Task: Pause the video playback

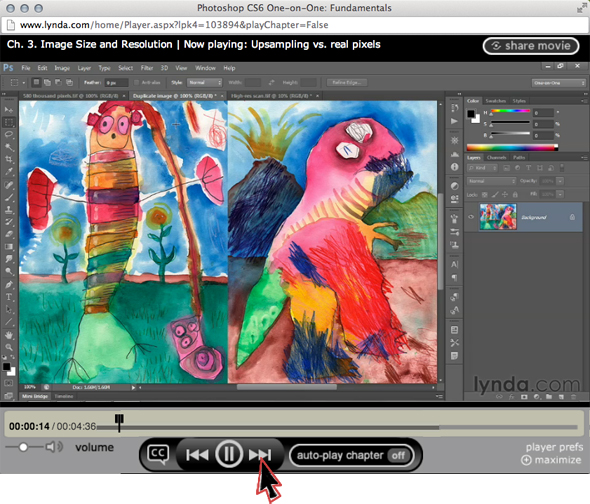Action: [x=229, y=454]
